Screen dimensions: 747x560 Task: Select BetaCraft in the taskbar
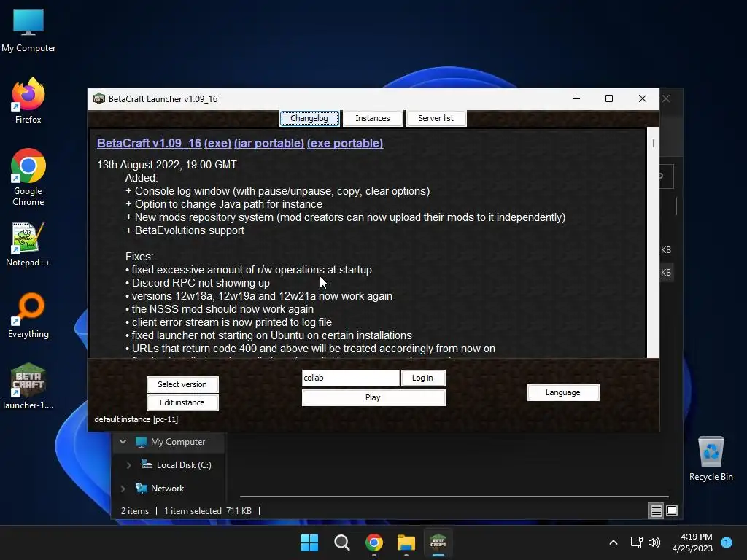coord(438,542)
